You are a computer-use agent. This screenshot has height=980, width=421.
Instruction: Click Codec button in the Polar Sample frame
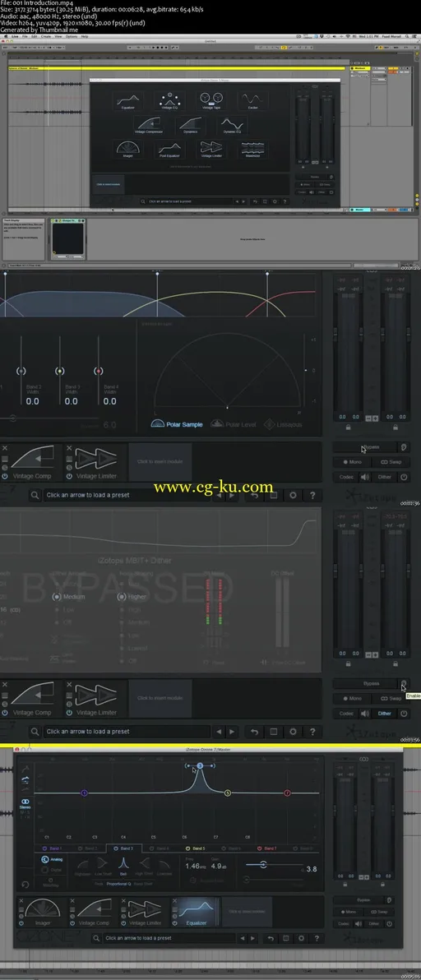click(x=347, y=477)
